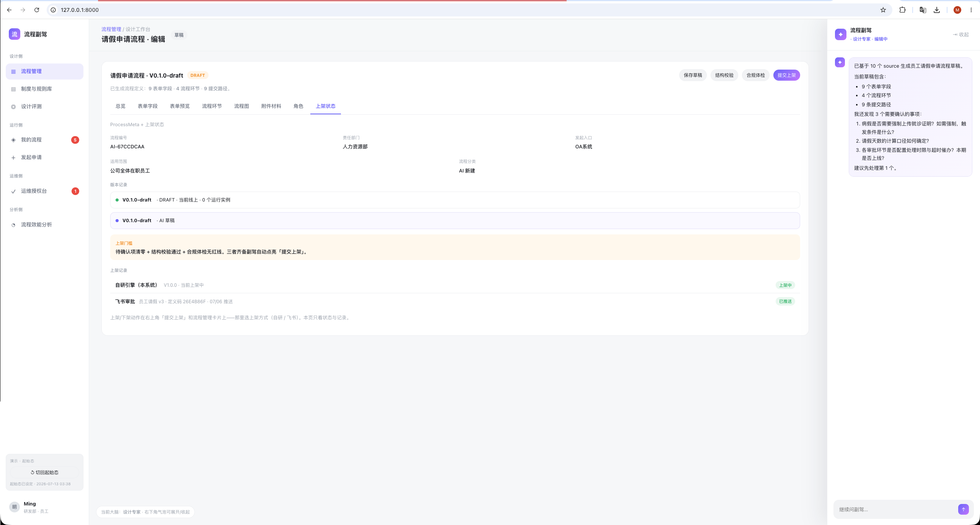The image size is (980, 525).
Task: Click 切回起始态 reset button
Action: 44,473
